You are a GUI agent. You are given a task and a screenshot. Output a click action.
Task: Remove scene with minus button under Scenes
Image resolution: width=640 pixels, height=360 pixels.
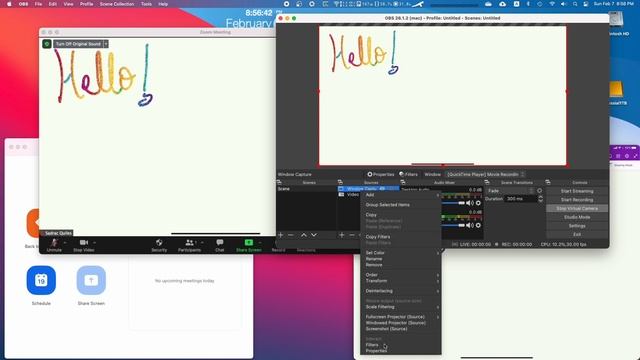point(291,235)
